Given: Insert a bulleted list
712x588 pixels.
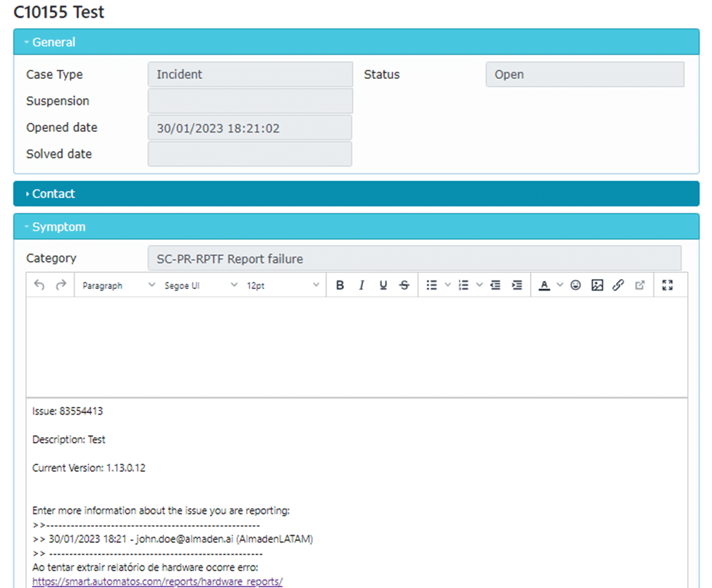Looking at the screenshot, I should pyautogui.click(x=431, y=286).
